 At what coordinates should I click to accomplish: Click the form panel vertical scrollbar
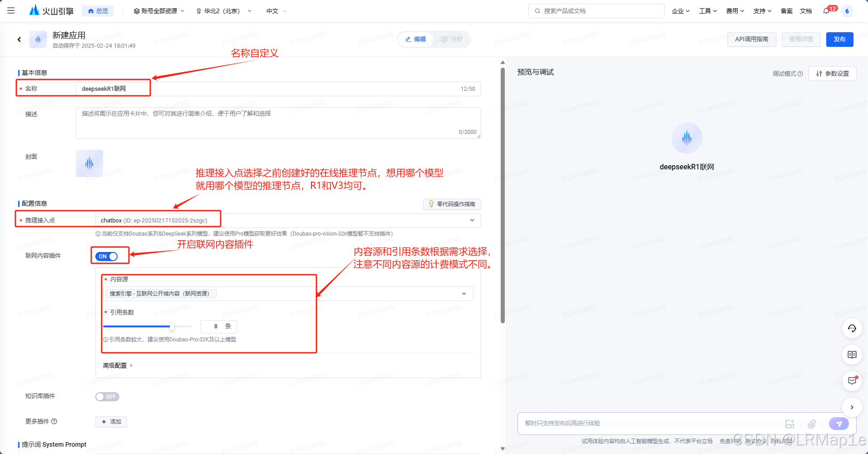(503, 195)
